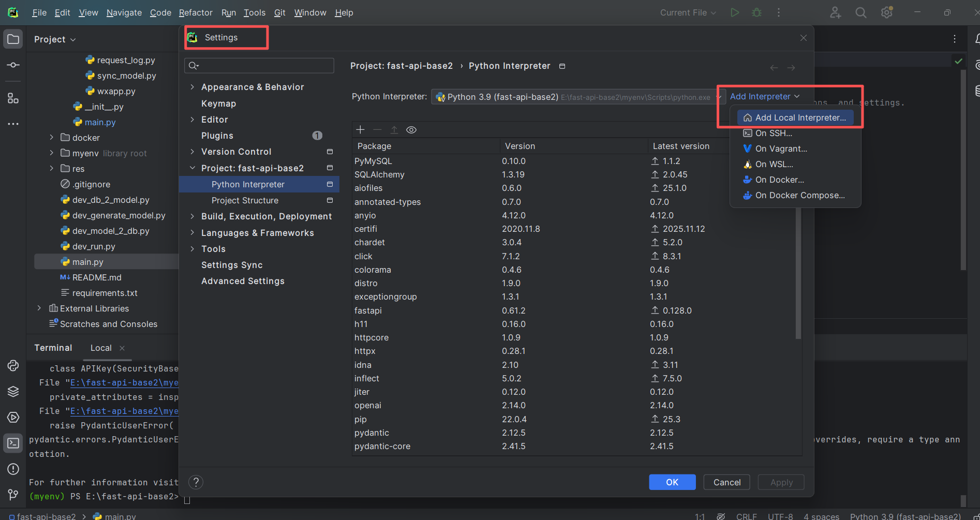Toggle the show early releases eye icon
Screen dimensions: 980x520
coord(411,130)
